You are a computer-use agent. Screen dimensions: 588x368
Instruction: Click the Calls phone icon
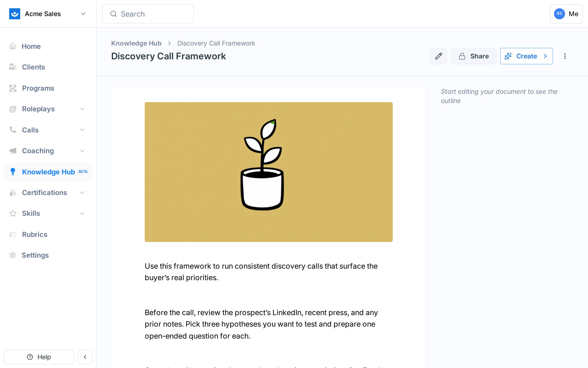click(13, 130)
